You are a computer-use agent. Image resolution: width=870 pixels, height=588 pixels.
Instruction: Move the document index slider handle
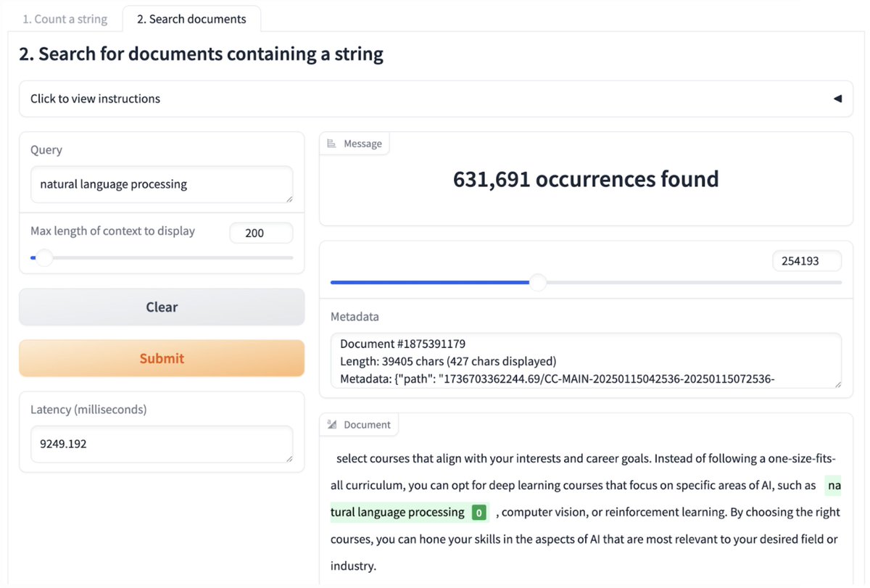coord(537,282)
